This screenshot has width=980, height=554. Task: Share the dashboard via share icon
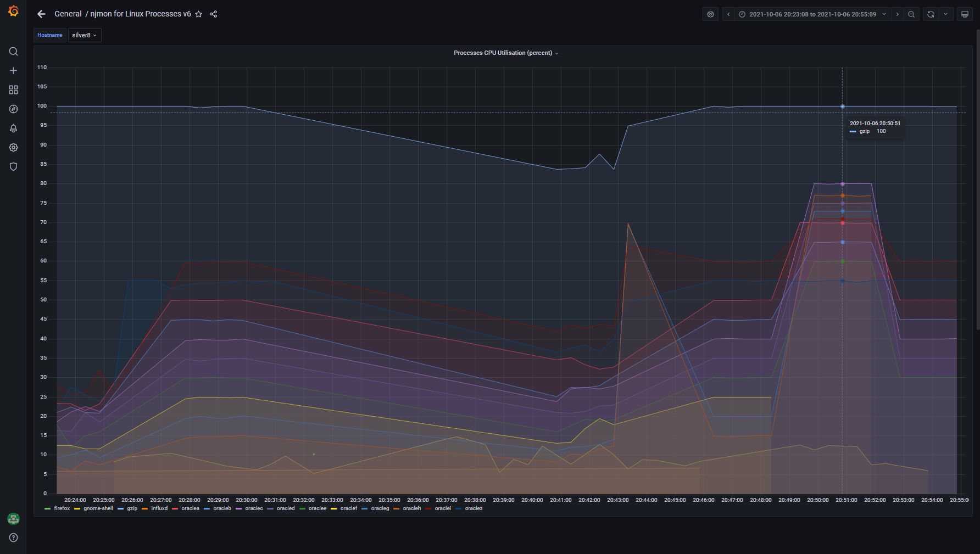click(x=214, y=14)
